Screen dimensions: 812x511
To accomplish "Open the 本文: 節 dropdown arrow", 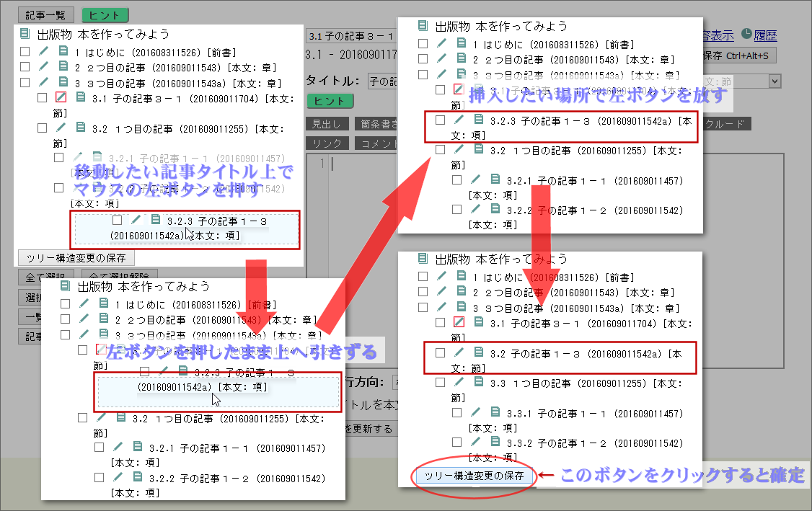I will (x=775, y=81).
